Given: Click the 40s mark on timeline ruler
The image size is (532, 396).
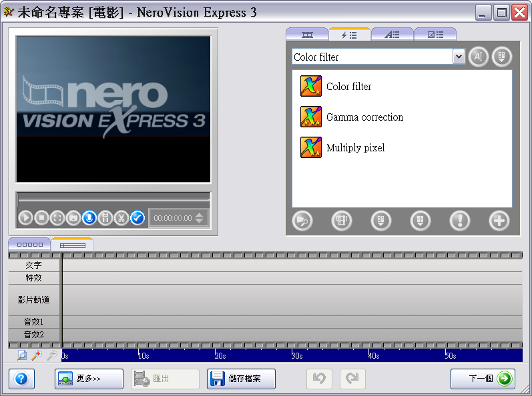Looking at the screenshot, I should [374, 356].
